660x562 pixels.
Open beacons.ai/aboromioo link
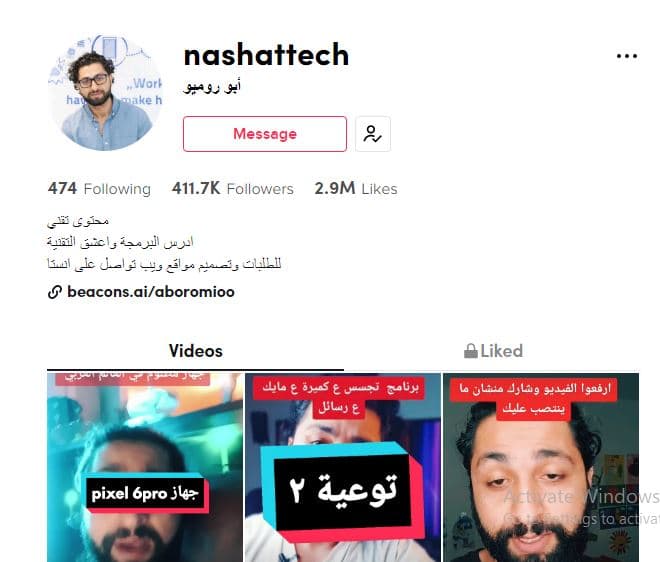(x=151, y=292)
